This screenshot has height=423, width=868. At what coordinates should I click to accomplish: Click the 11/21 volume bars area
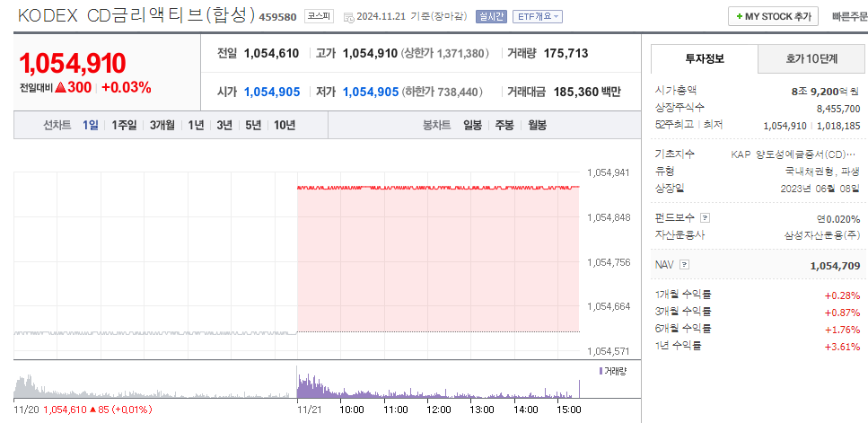[x=438, y=388]
